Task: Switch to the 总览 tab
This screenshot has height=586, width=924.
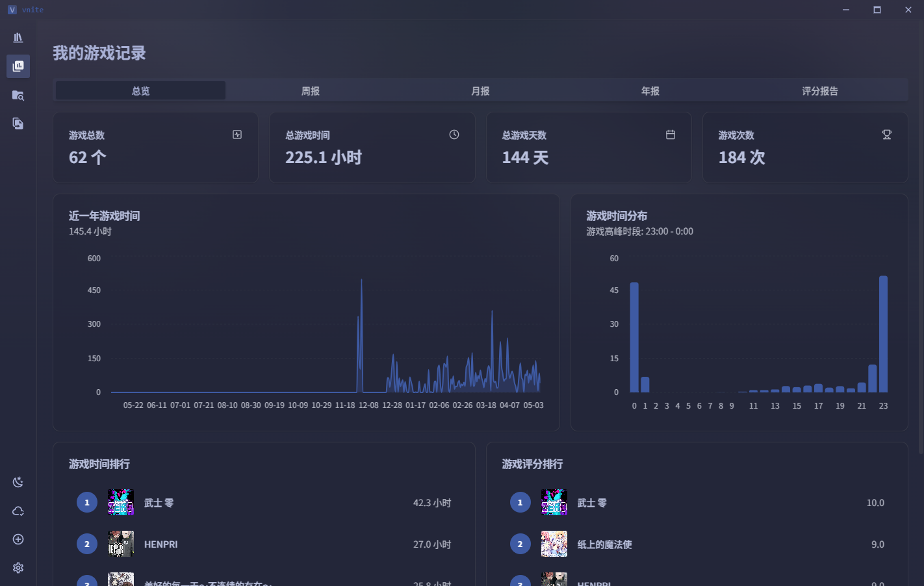Action: tap(140, 91)
